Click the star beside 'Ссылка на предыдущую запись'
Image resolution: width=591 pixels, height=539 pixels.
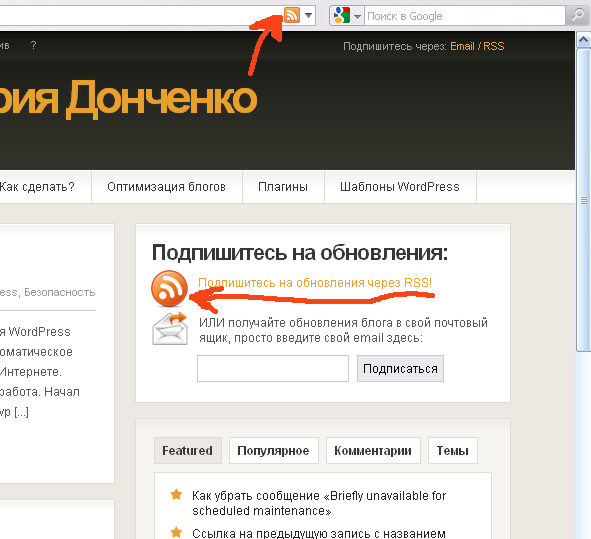pos(176,532)
